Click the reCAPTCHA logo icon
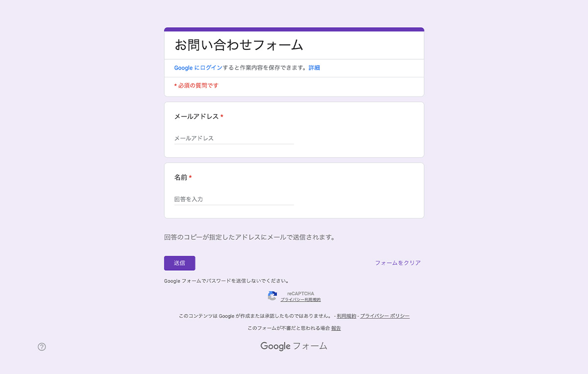This screenshot has height=374, width=588. coord(272,296)
